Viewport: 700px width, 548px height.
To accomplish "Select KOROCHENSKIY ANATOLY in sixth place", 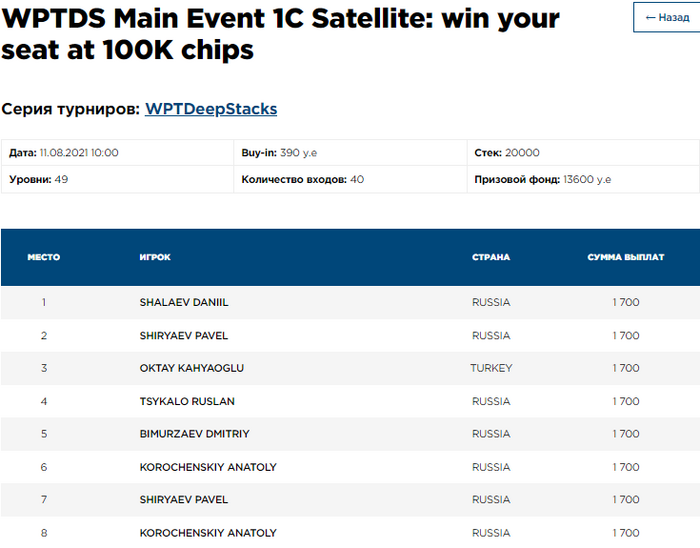I will tap(208, 467).
